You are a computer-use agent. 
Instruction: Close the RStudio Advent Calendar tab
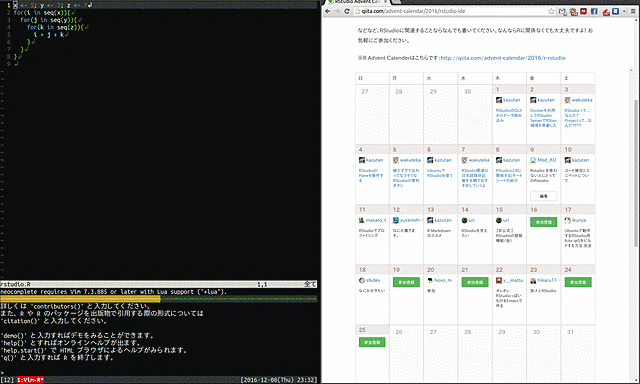385,2
